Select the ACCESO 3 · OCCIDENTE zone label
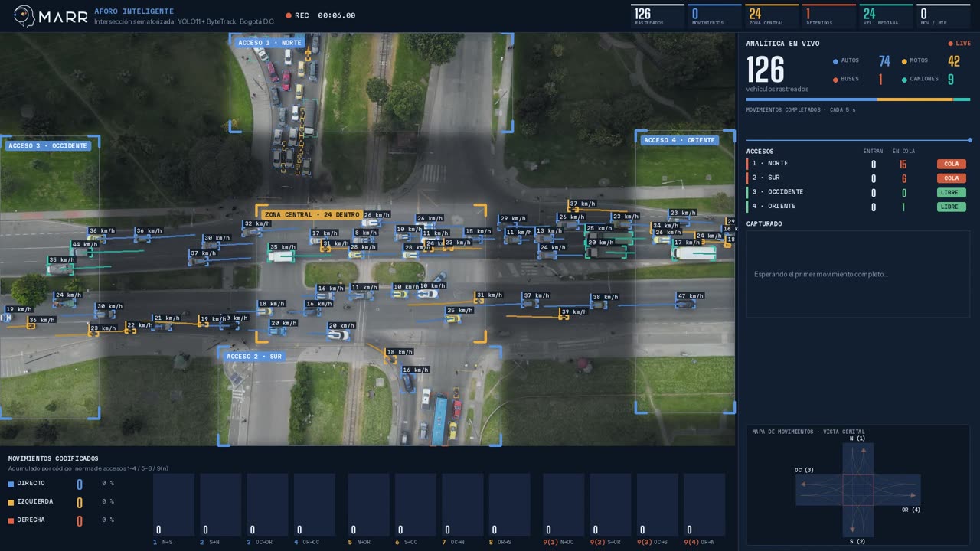 click(x=47, y=145)
